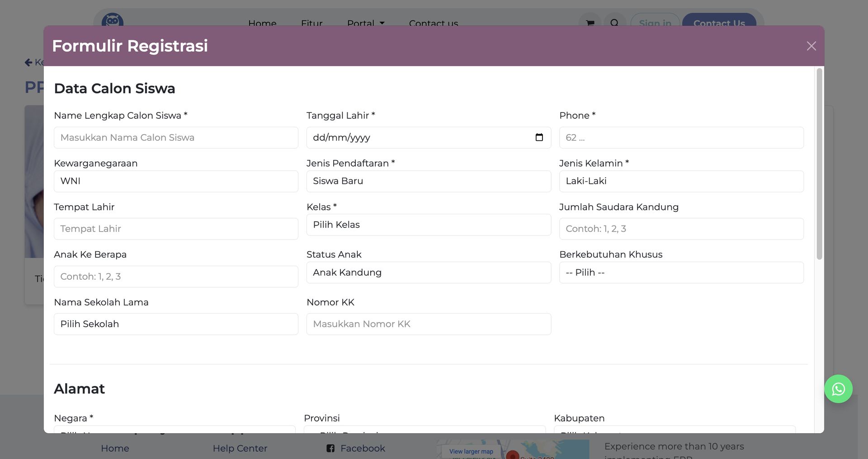Open the Help Center footer link
Viewport: 868px width, 459px height.
240,448
